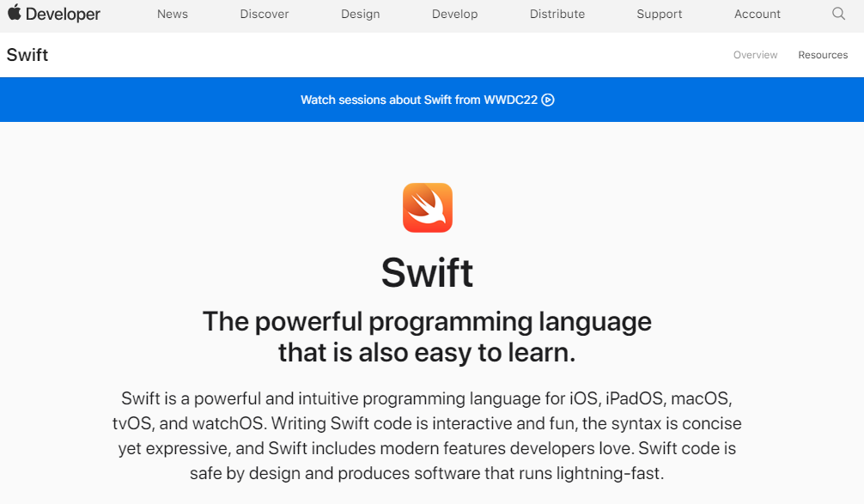Click the paragraph line starting 'tvOS, and watchOS'
Viewport: 864px width, 504px height.
[427, 423]
